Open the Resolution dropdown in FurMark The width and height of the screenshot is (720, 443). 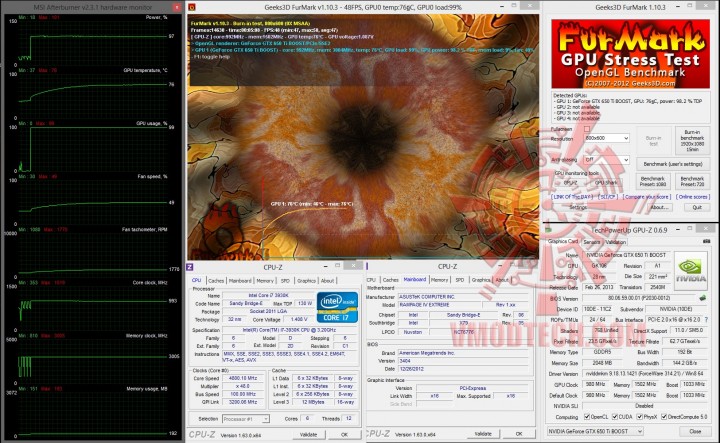pos(606,138)
